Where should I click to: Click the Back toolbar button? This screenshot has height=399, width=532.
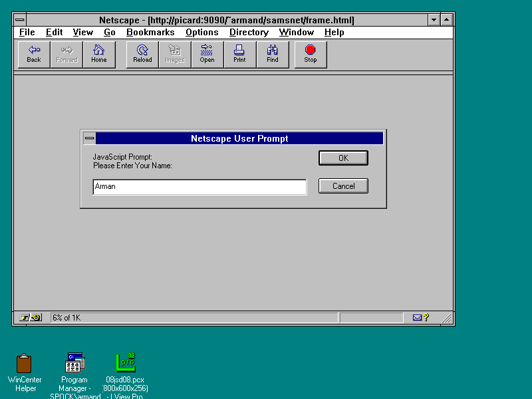click(x=34, y=54)
